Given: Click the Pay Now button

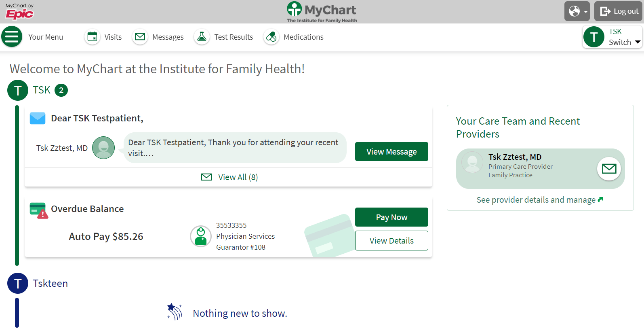Looking at the screenshot, I should 391,217.
